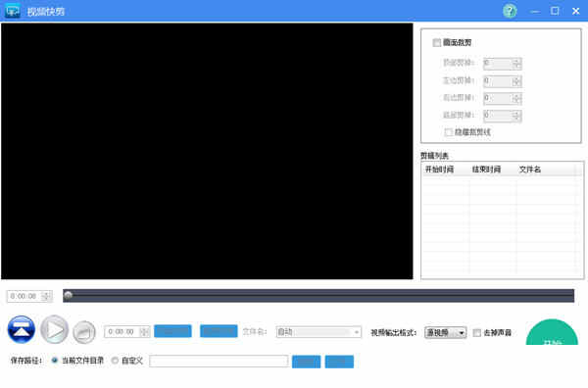The width and height of the screenshot is (588, 388).
Task: Click the spinner on the time box left of the timeline
Action: [46, 296]
